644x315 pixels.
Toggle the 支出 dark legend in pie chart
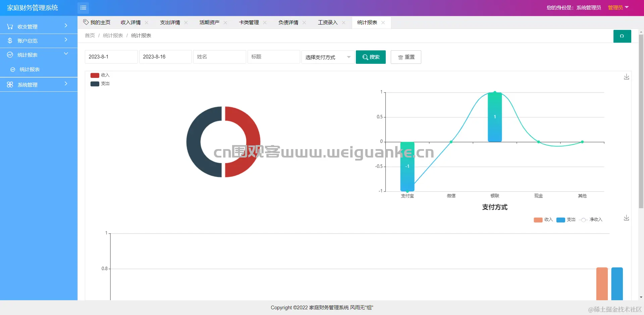pyautogui.click(x=100, y=84)
